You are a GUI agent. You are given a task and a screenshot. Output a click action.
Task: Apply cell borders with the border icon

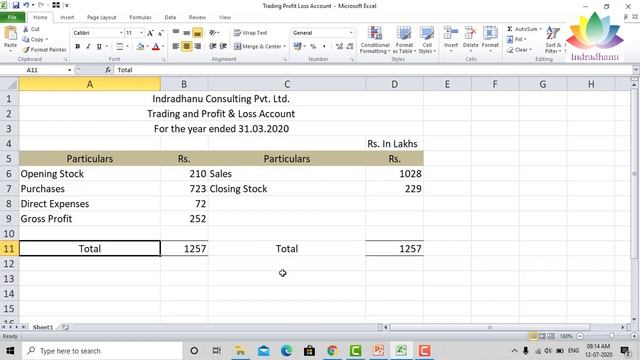(x=120, y=47)
